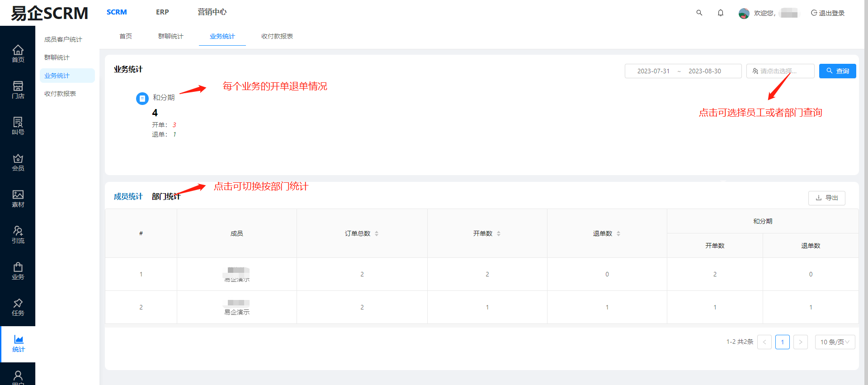This screenshot has height=385, width=868.
Task: Click the 查询 search button
Action: pyautogui.click(x=837, y=71)
